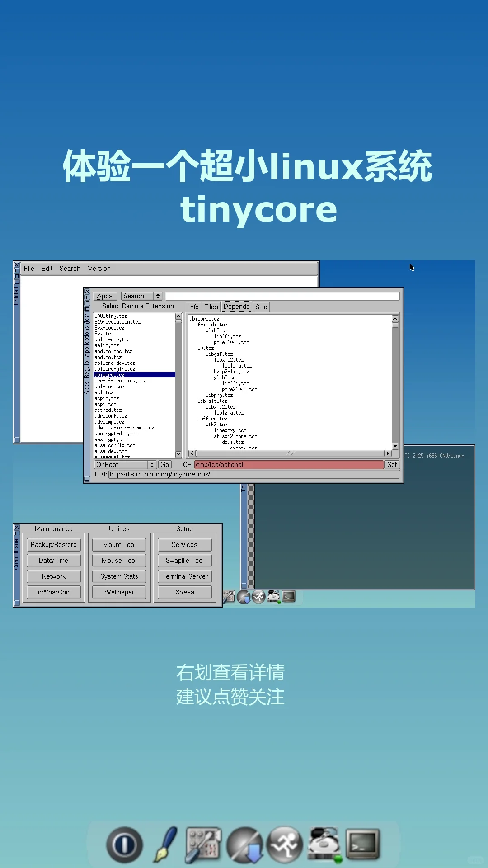Click the small runner icon in desktop dock

click(258, 597)
